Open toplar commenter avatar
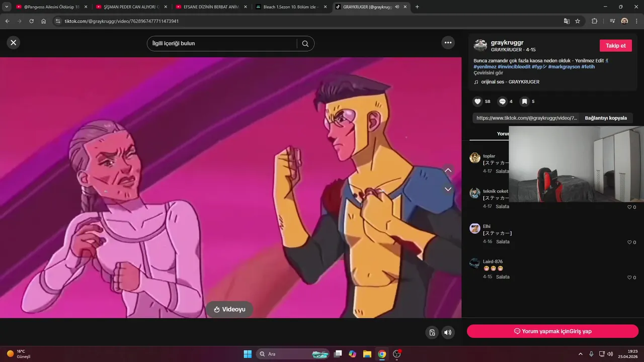This screenshot has width=644, height=362. click(x=475, y=158)
